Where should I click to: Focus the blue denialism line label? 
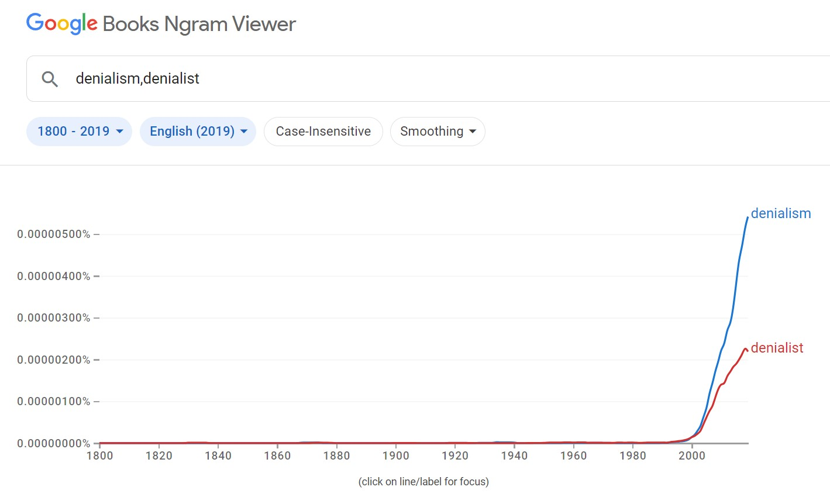pos(780,213)
